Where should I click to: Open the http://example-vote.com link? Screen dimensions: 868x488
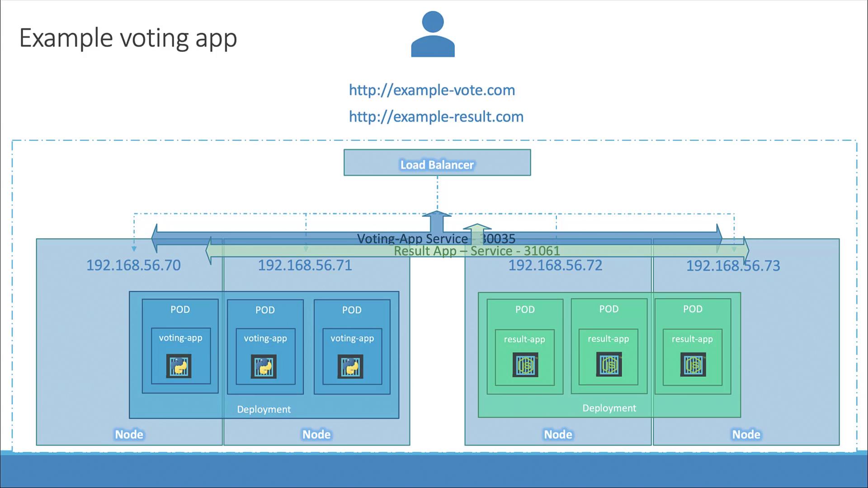(x=432, y=90)
